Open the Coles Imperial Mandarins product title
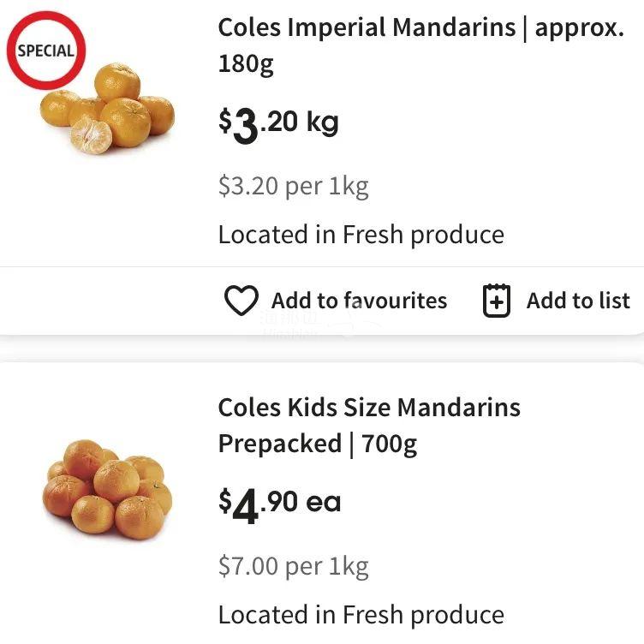 tap(420, 28)
